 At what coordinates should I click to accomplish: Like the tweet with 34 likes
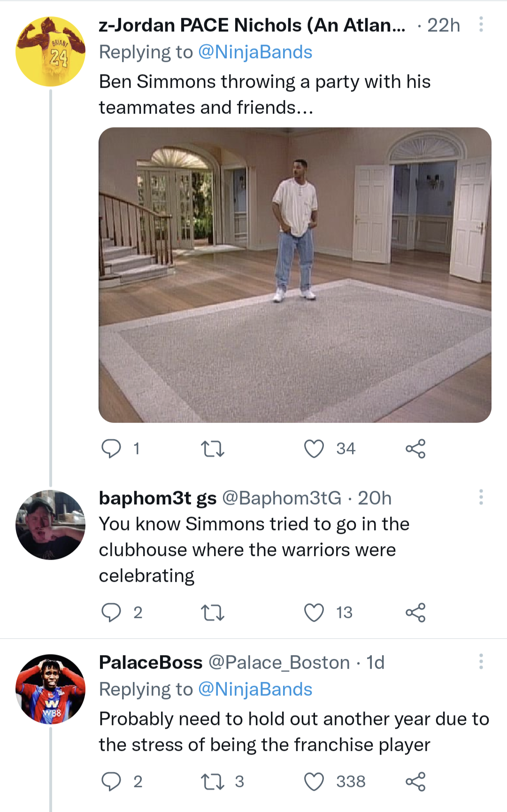(x=314, y=449)
